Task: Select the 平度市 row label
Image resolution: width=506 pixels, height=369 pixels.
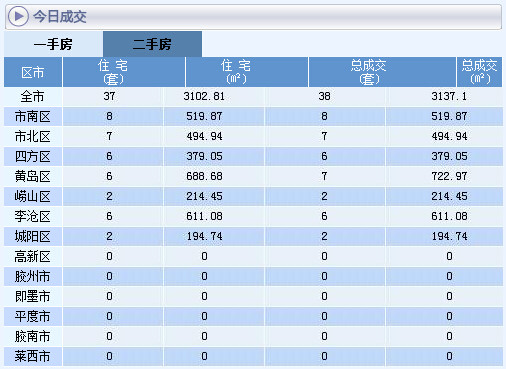Action: click(32, 317)
